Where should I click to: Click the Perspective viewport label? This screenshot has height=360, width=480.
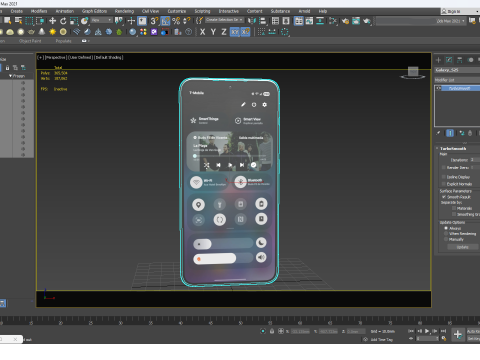(x=56, y=57)
